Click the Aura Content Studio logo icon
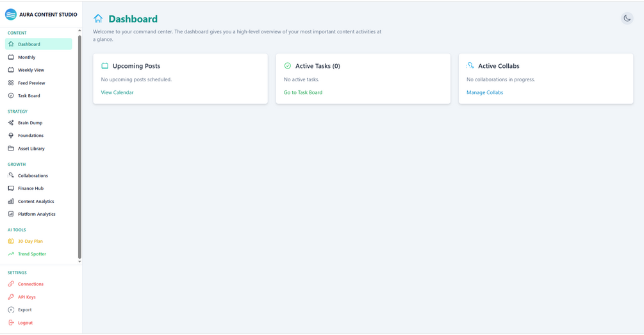 click(x=11, y=14)
